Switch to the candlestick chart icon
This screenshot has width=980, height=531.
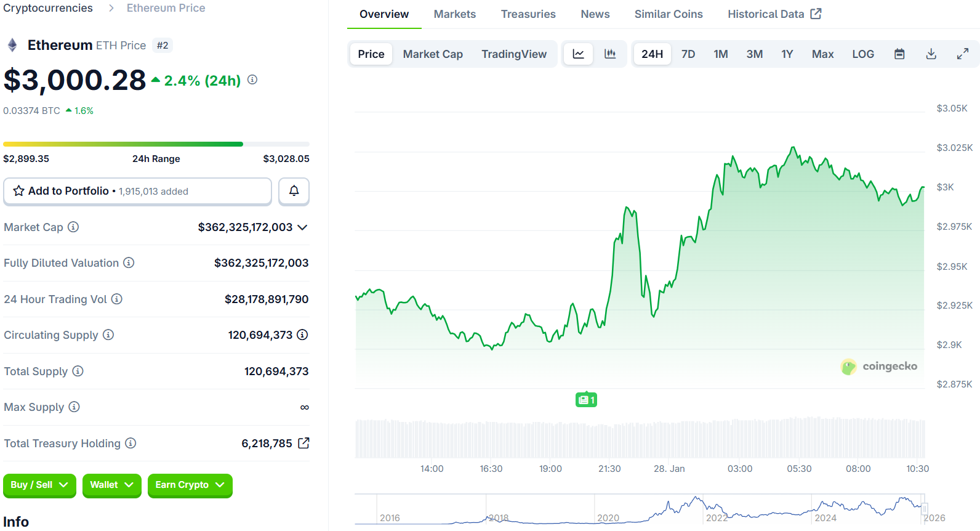[610, 54]
